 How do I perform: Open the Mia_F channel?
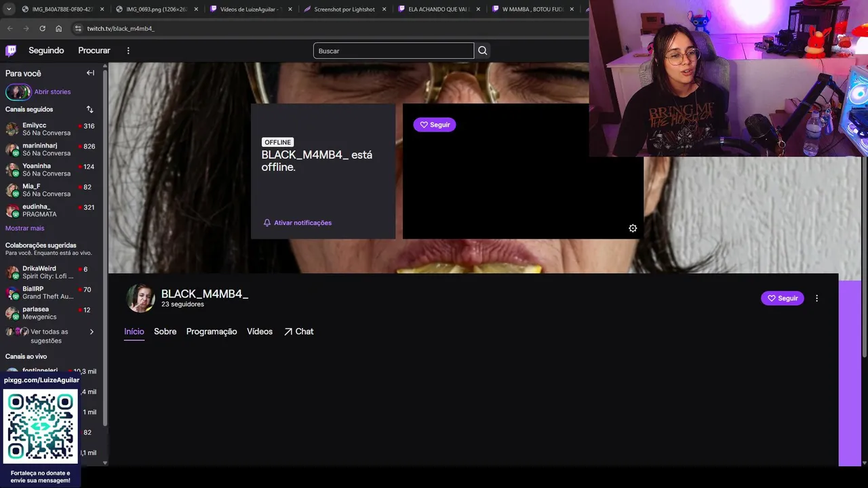coord(52,190)
